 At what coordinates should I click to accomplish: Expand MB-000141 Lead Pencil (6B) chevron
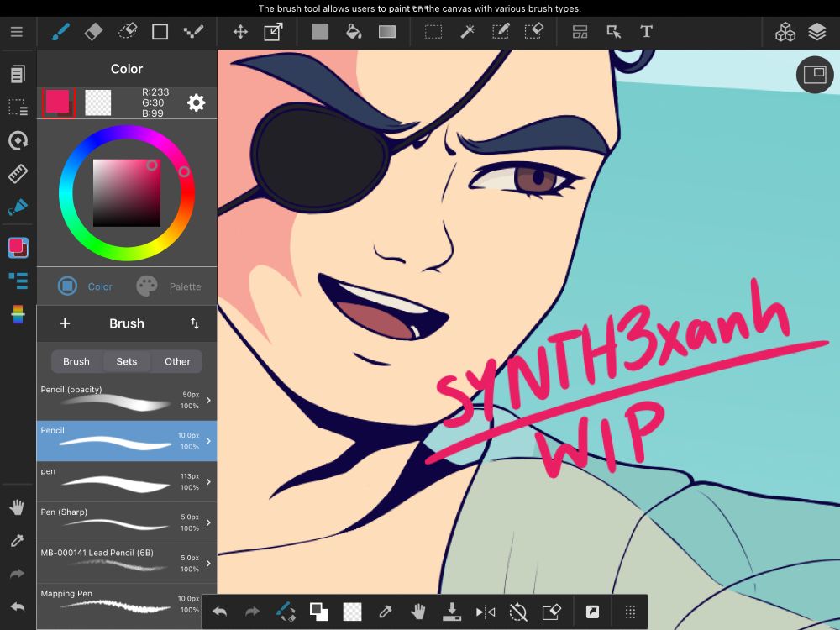click(208, 563)
